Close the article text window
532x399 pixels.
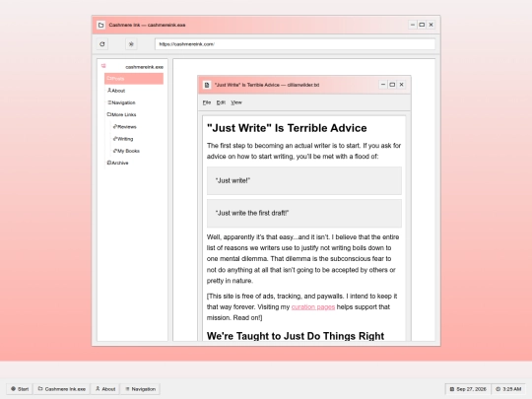click(401, 85)
